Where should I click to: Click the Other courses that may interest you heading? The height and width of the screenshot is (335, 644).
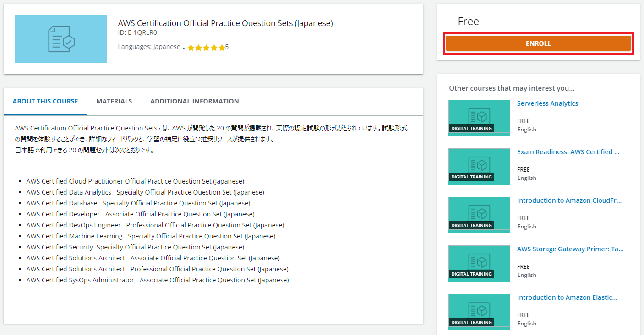pyautogui.click(x=512, y=88)
